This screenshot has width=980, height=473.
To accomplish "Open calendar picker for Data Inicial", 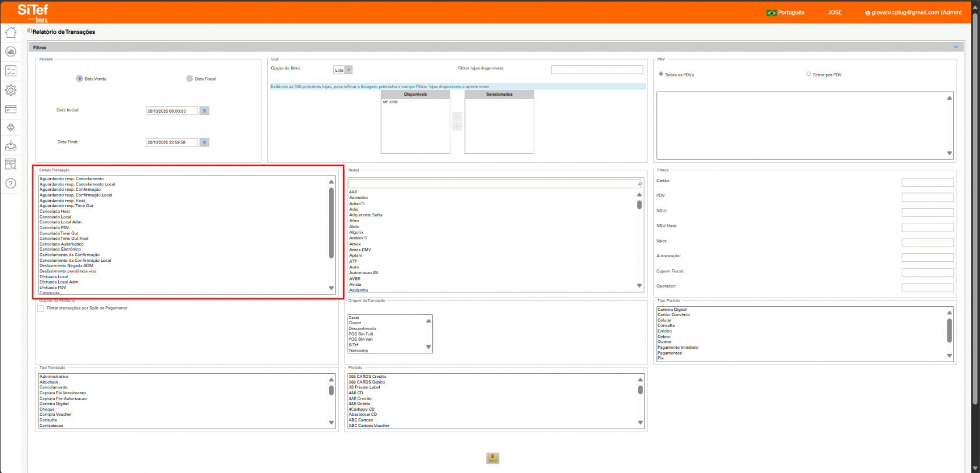I will click(x=204, y=111).
